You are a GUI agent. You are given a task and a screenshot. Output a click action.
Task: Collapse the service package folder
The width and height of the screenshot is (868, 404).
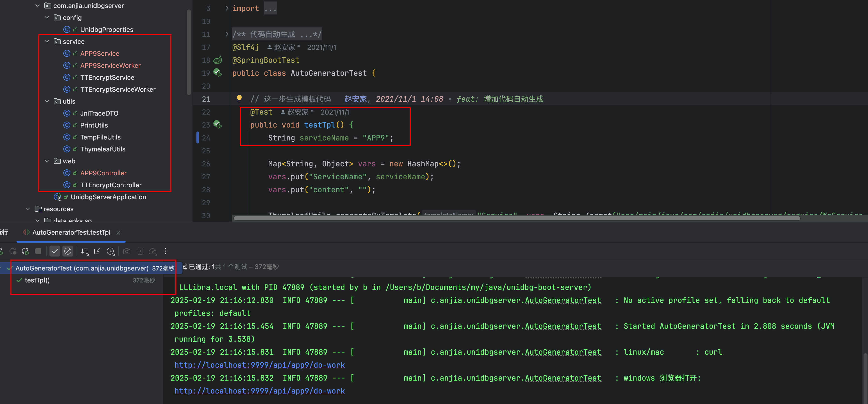pyautogui.click(x=47, y=41)
